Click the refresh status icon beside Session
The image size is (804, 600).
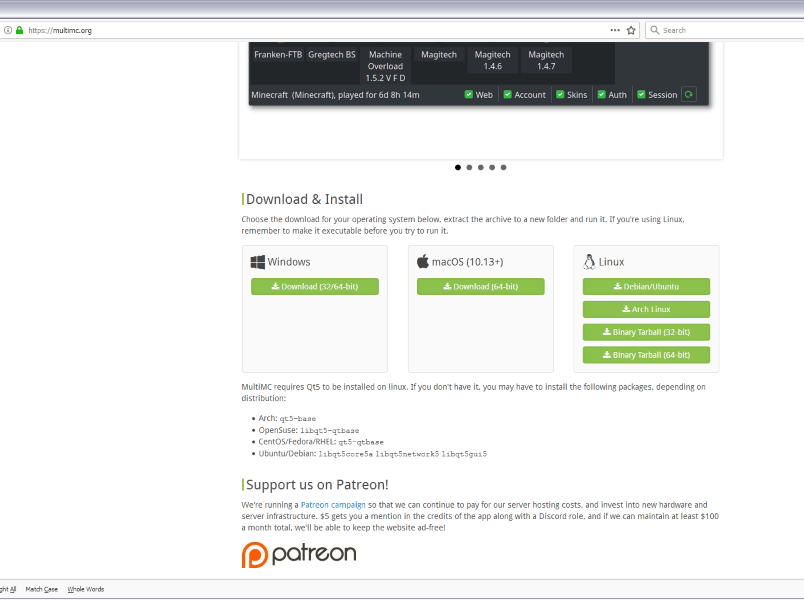point(689,94)
